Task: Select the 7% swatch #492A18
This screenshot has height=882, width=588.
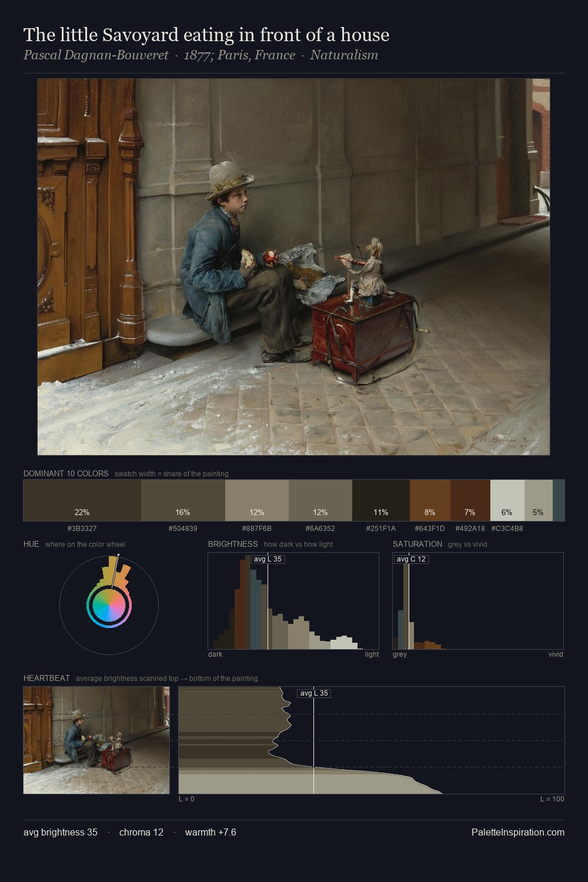Action: 470,500
